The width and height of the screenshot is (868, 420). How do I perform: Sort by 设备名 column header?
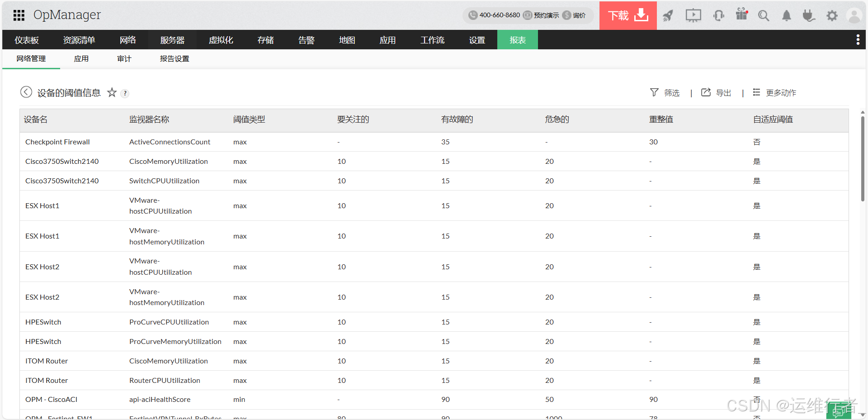(36, 119)
